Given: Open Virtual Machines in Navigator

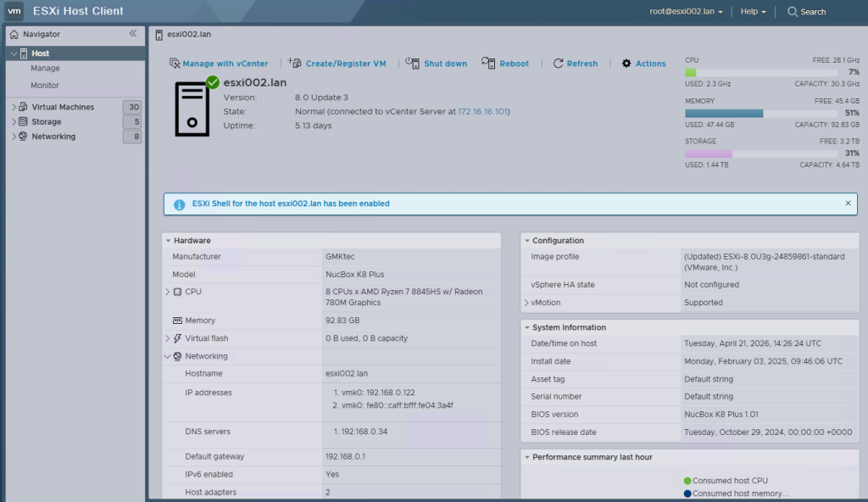Looking at the screenshot, I should pyautogui.click(x=63, y=107).
